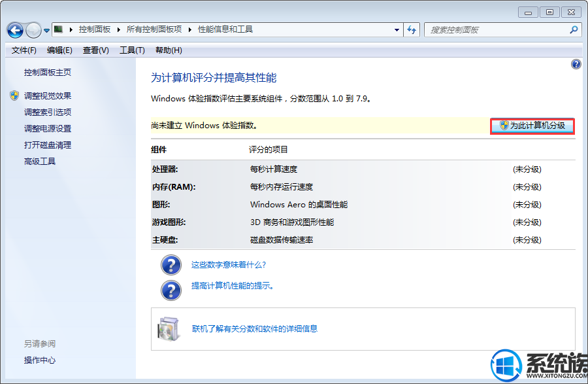Expand the arrow after 控制面板 breadcrumb
The width and height of the screenshot is (588, 384).
pos(118,29)
